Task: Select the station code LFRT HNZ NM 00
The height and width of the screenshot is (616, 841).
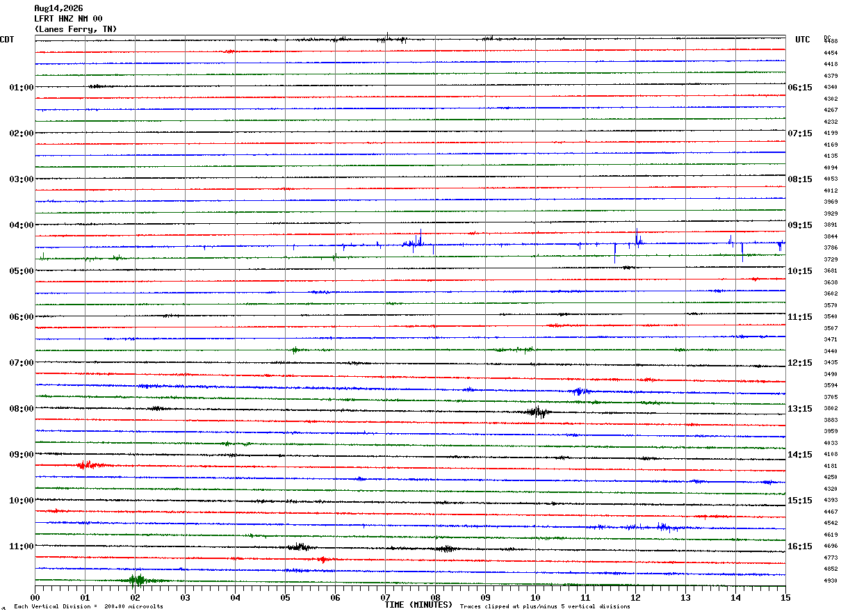Action: pos(68,19)
